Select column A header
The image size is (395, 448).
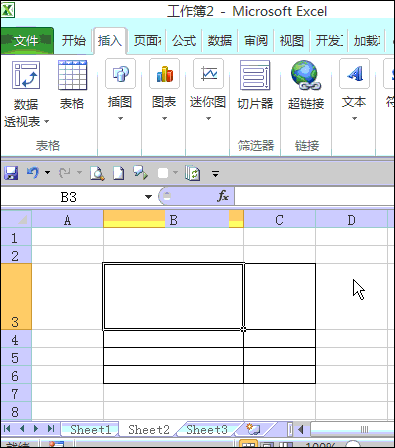pos(67,220)
